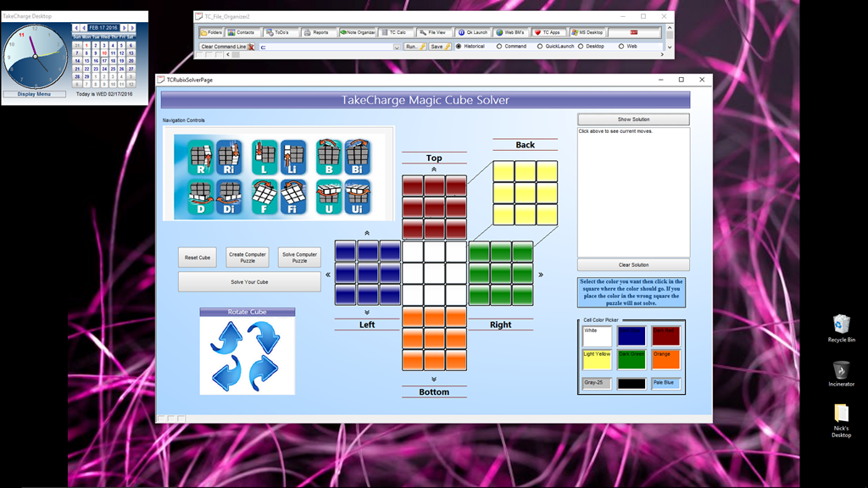Enable the Web radio button
Image resolution: width=868 pixels, height=488 pixels.
[621, 47]
